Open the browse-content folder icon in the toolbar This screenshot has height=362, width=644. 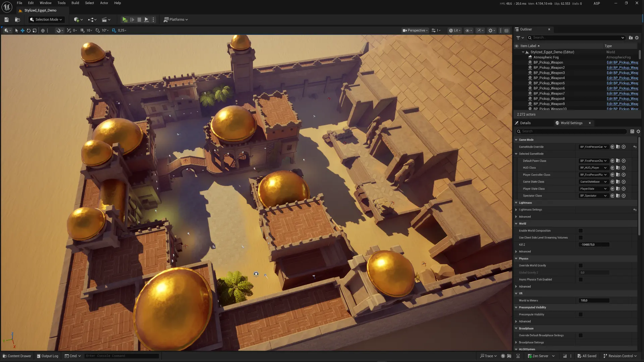pos(17,20)
